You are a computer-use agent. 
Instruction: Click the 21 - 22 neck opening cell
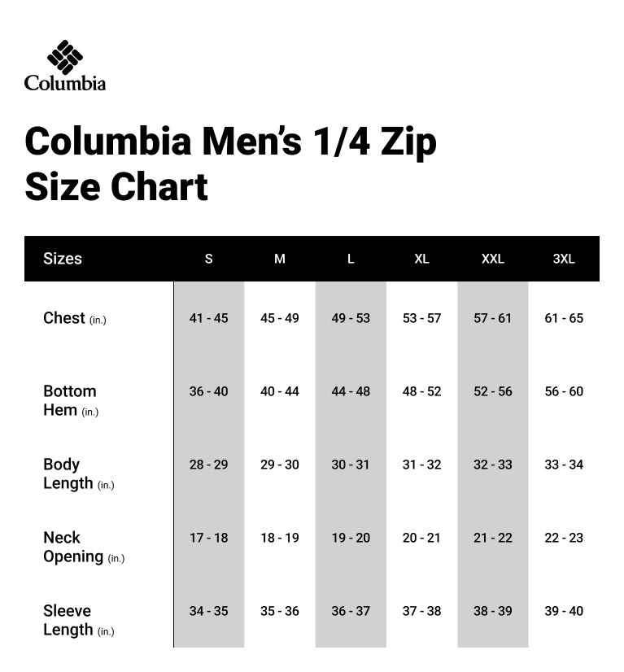coord(492,538)
